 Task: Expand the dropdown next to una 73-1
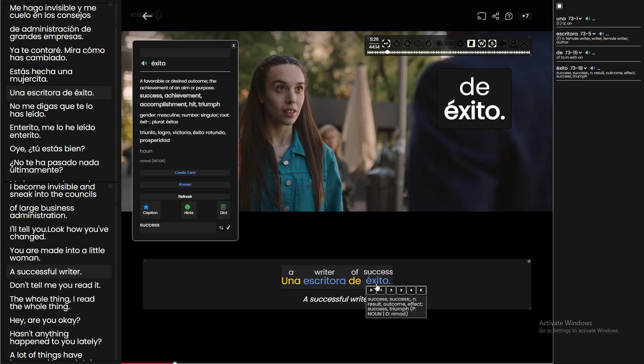tap(580, 19)
